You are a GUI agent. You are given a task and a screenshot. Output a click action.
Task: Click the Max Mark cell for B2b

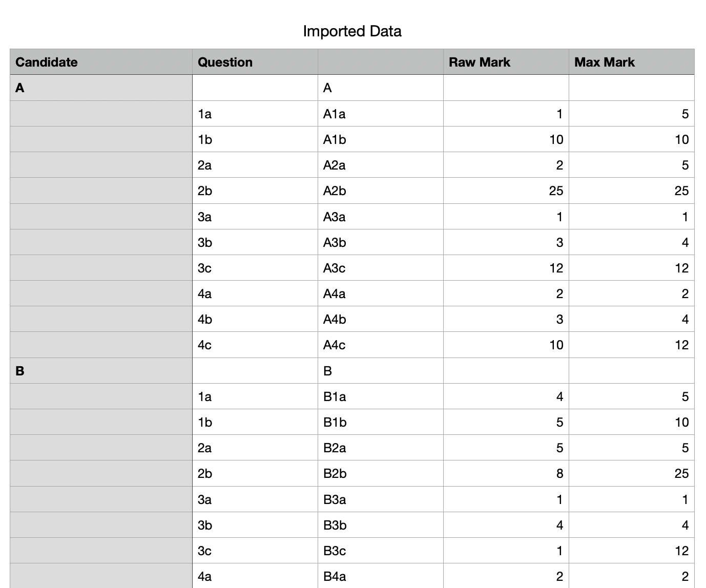point(631,474)
